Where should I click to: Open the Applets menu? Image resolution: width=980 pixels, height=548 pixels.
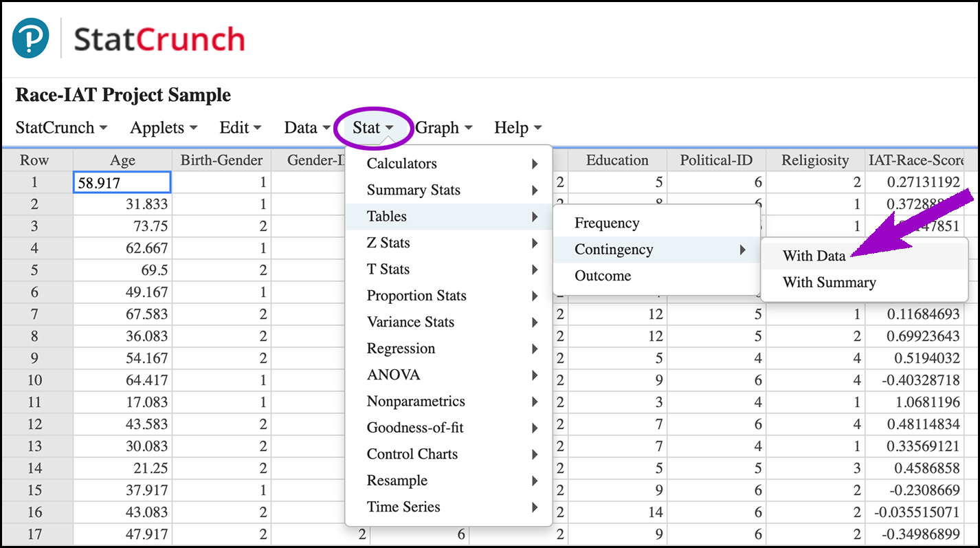coord(164,127)
